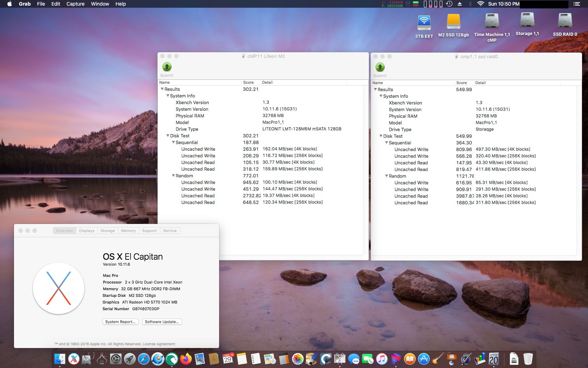Open the Capture menu
The height and width of the screenshot is (368, 588).
coord(75,4)
